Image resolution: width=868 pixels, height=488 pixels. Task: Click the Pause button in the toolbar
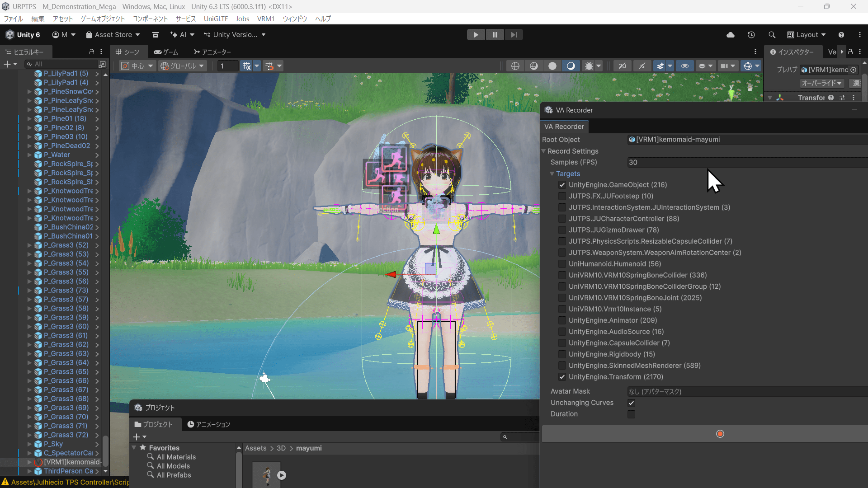point(495,35)
